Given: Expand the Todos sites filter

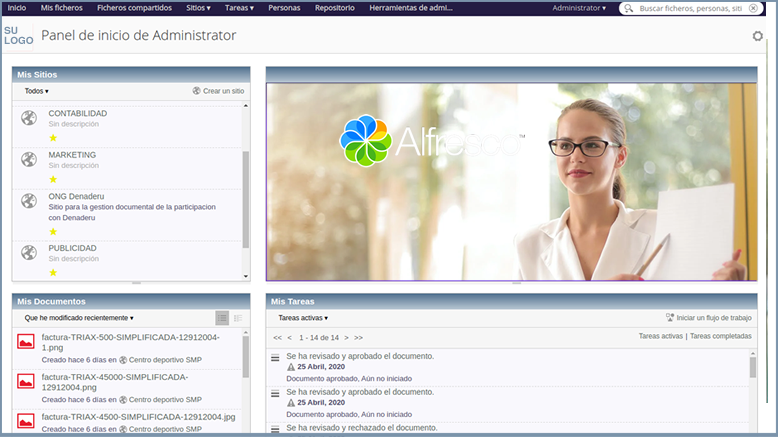Looking at the screenshot, I should point(36,91).
